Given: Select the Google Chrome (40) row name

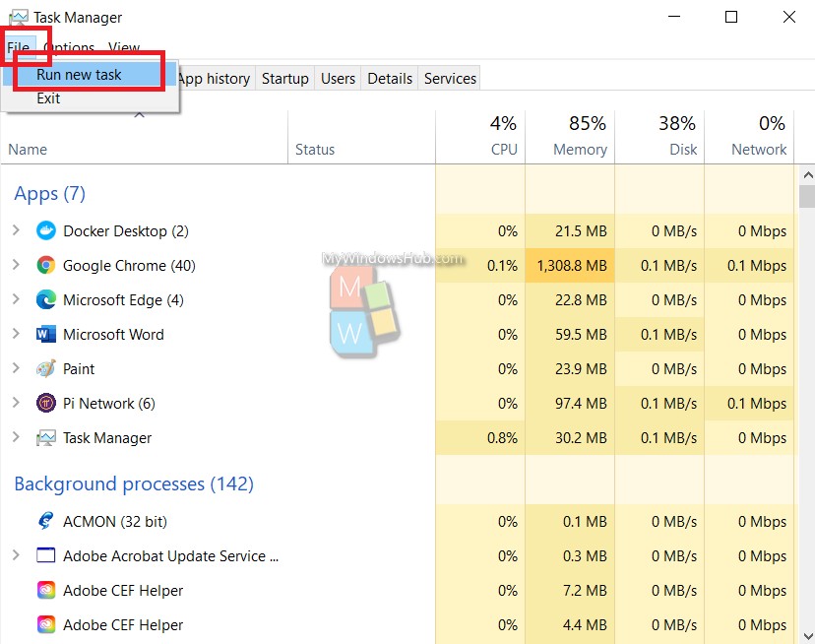Looking at the screenshot, I should click(129, 265).
